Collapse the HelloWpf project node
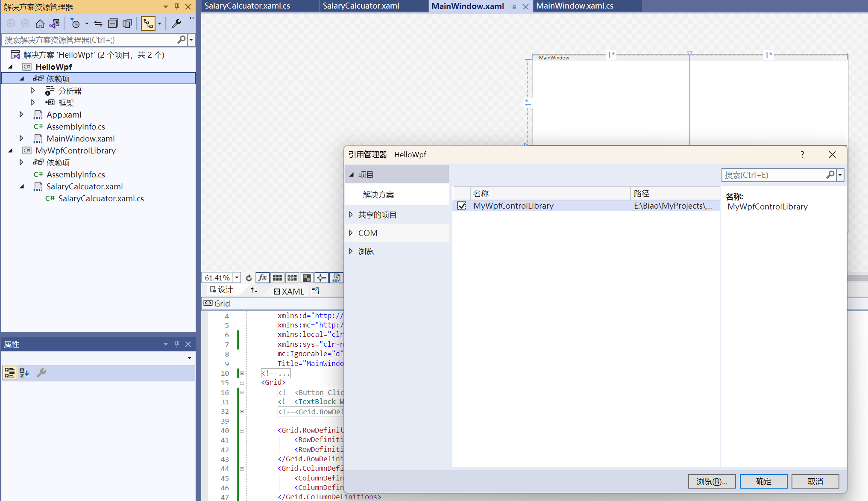 coord(11,67)
